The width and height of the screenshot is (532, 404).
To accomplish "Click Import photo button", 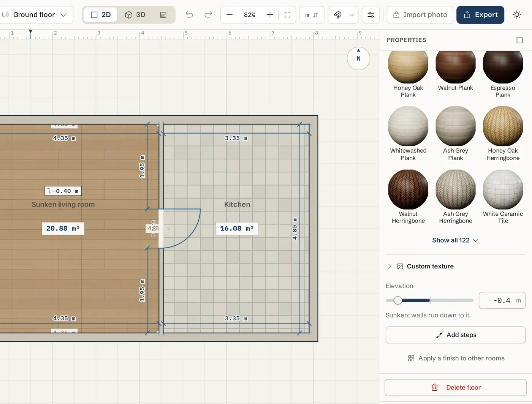I will 420,15.
